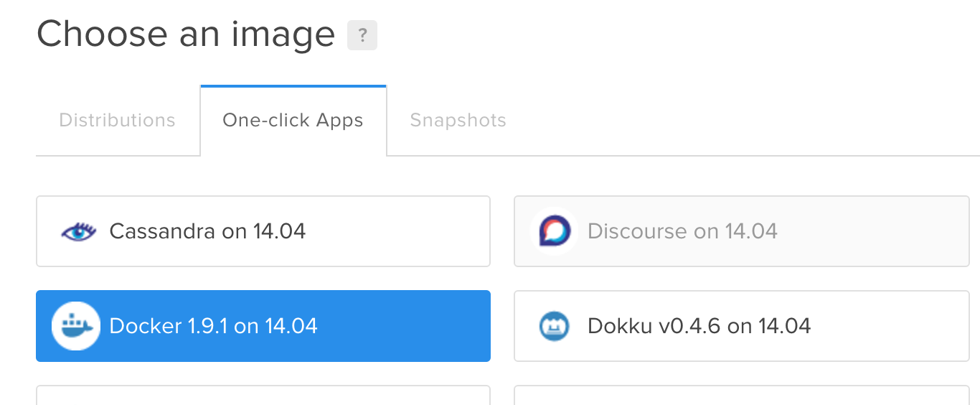980x405 pixels.
Task: Switch to the Distributions tab
Action: (118, 120)
